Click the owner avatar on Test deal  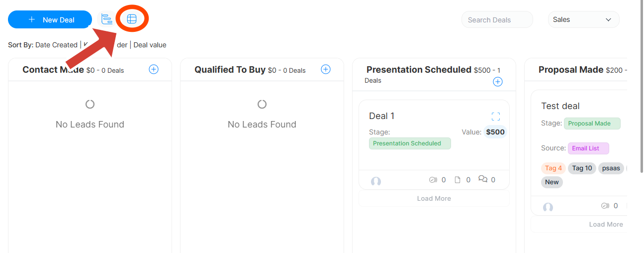[x=548, y=207]
